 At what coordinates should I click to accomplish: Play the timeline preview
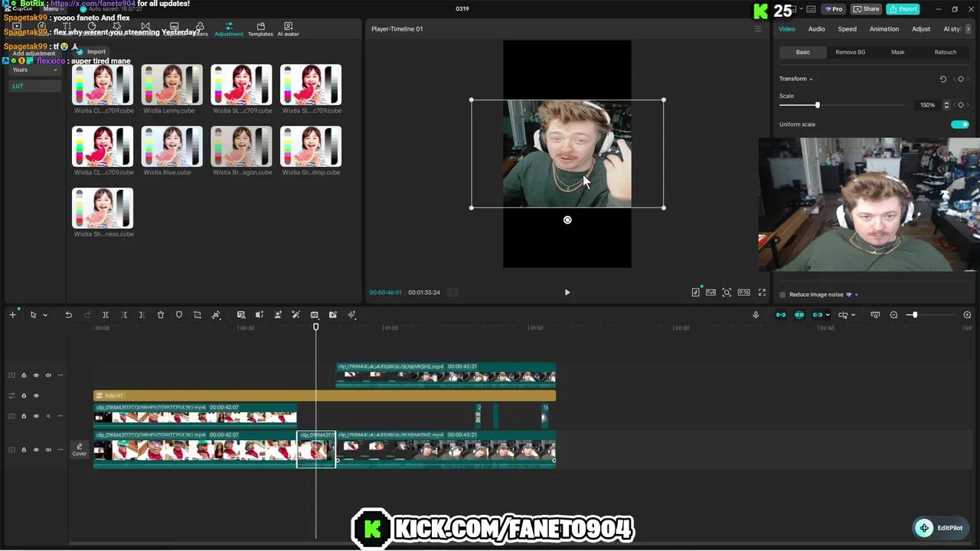point(567,292)
